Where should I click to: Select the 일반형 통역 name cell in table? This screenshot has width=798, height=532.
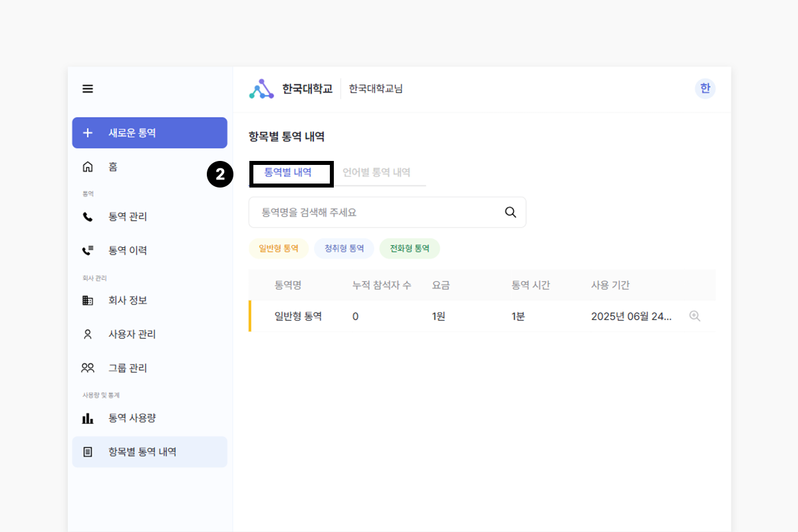tap(299, 317)
